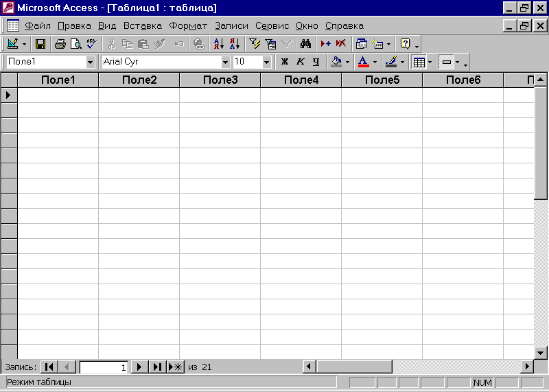
Task: Open the Database Window icon
Action: (x=362, y=44)
